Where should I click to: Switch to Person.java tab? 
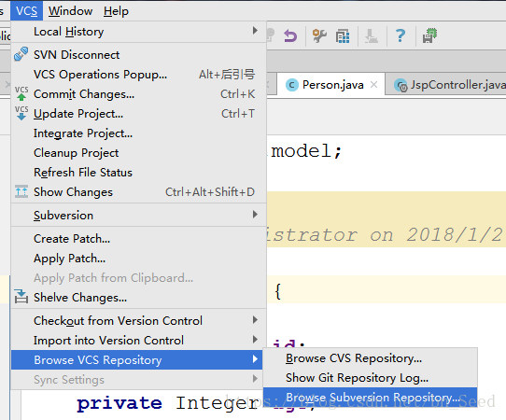(x=332, y=85)
